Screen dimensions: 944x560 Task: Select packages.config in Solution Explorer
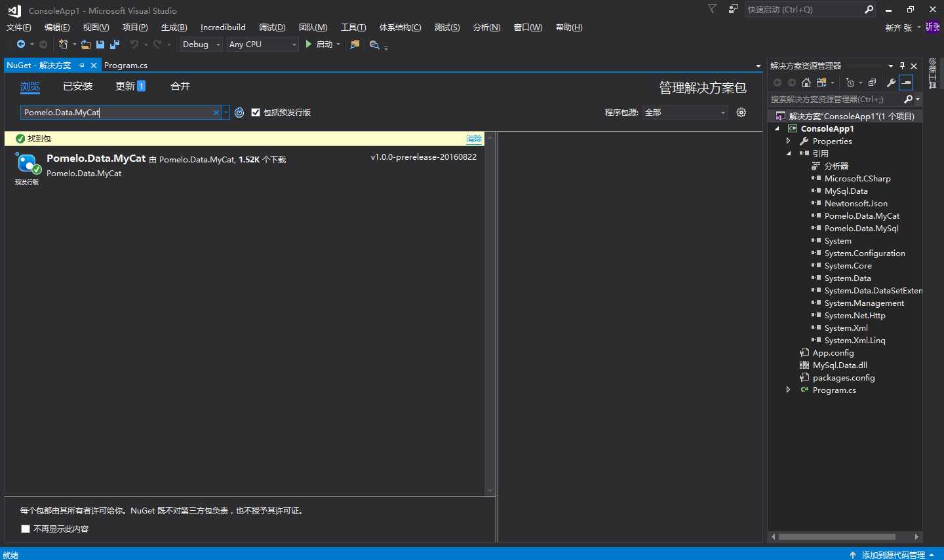point(844,378)
